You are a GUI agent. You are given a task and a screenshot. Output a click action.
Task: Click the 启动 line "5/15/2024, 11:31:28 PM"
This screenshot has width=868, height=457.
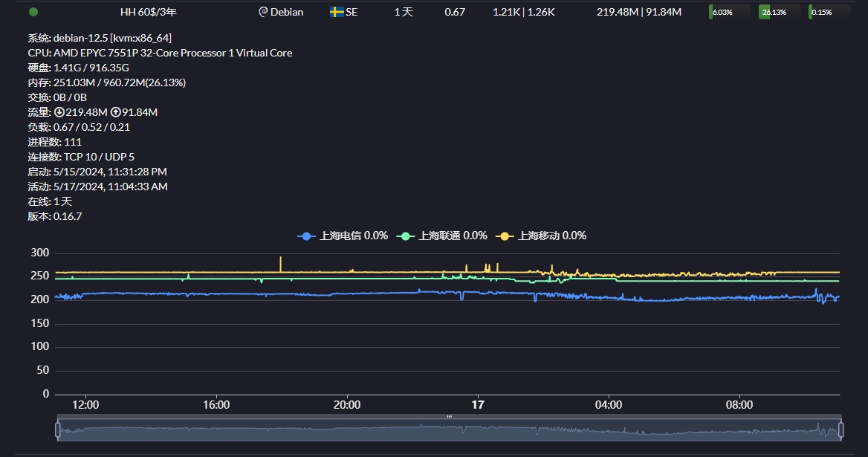97,172
